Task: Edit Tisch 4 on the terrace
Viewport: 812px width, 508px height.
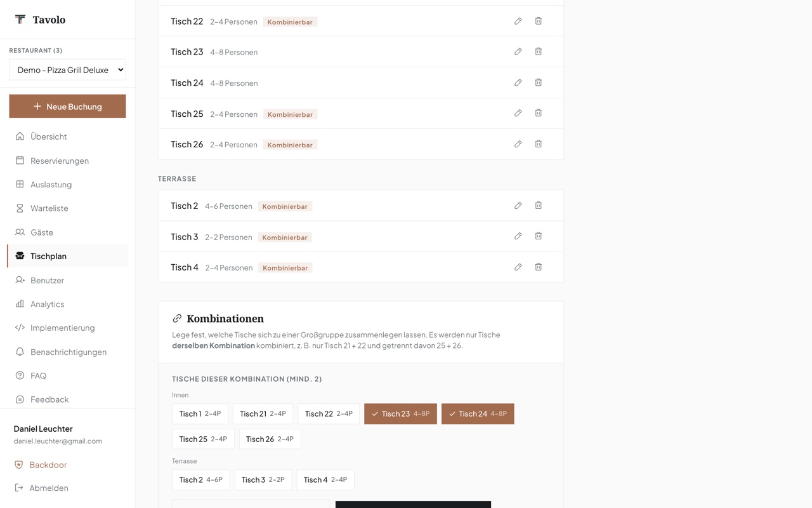Action: [518, 267]
